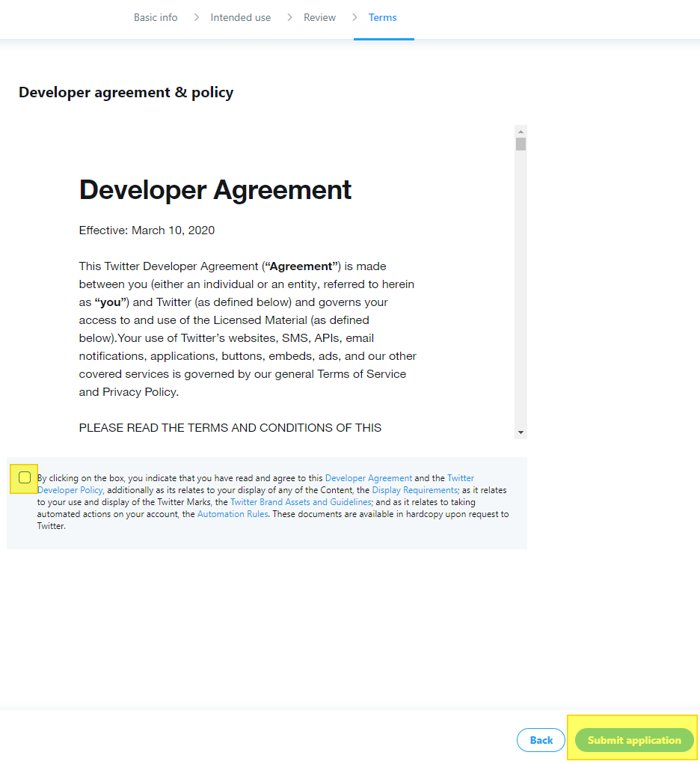Select the Terms step tab
Image resolution: width=700 pixels, height=764 pixels.
[x=383, y=17]
